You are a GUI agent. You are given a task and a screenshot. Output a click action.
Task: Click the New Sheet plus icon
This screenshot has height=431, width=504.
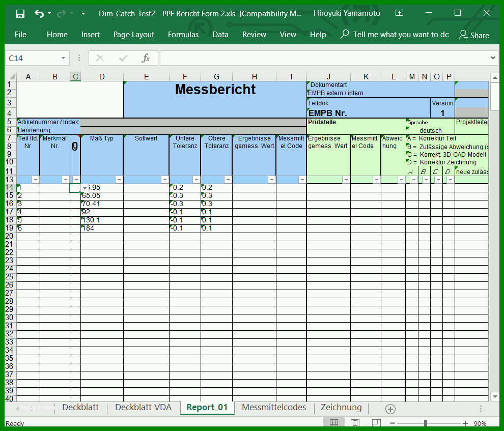click(x=390, y=409)
